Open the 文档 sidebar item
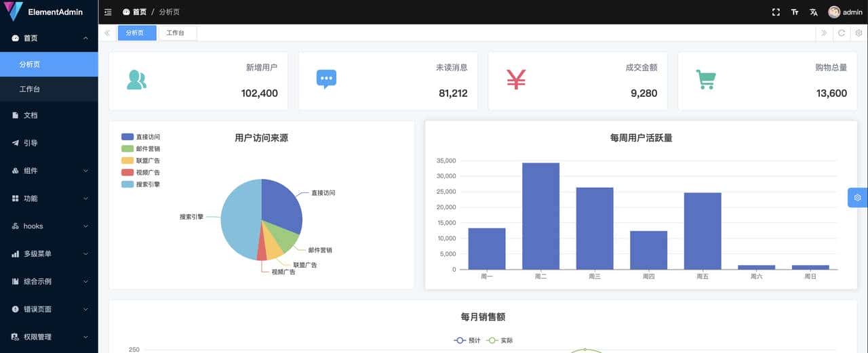 [x=49, y=115]
